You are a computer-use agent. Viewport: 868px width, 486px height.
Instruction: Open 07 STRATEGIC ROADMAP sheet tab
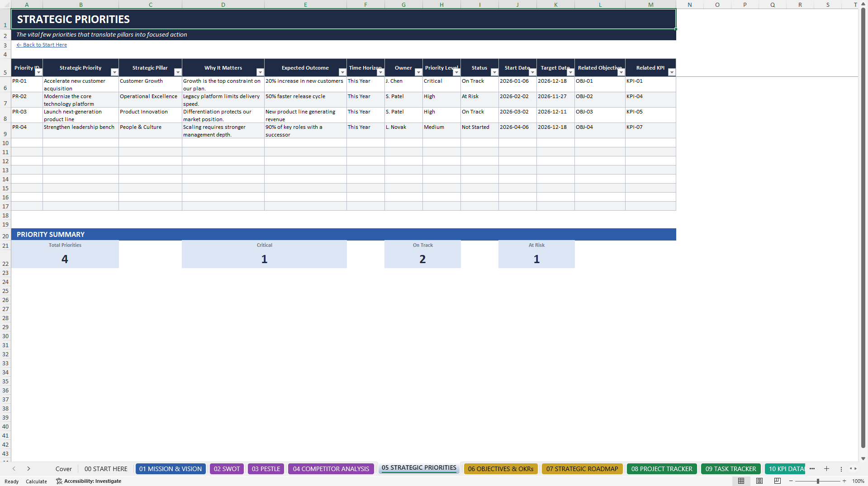582,469
